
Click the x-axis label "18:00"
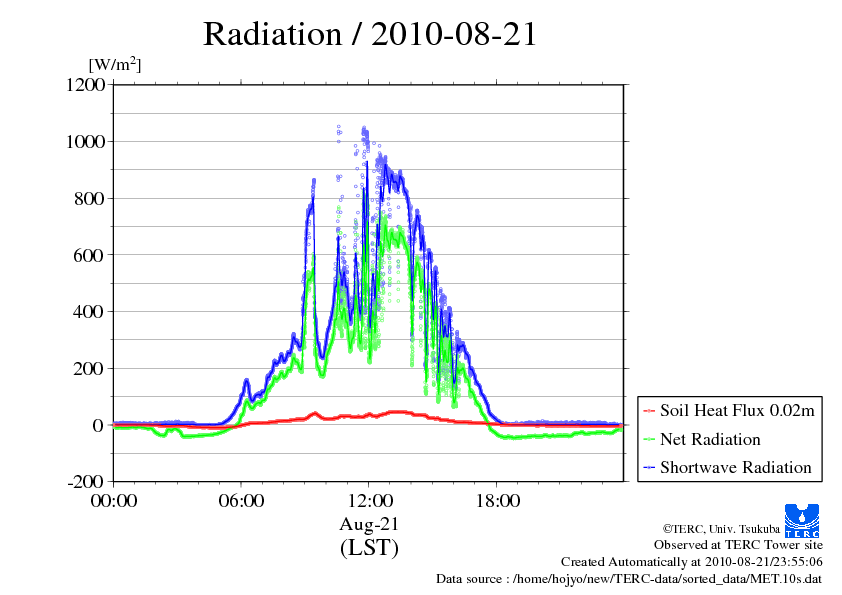(x=498, y=501)
